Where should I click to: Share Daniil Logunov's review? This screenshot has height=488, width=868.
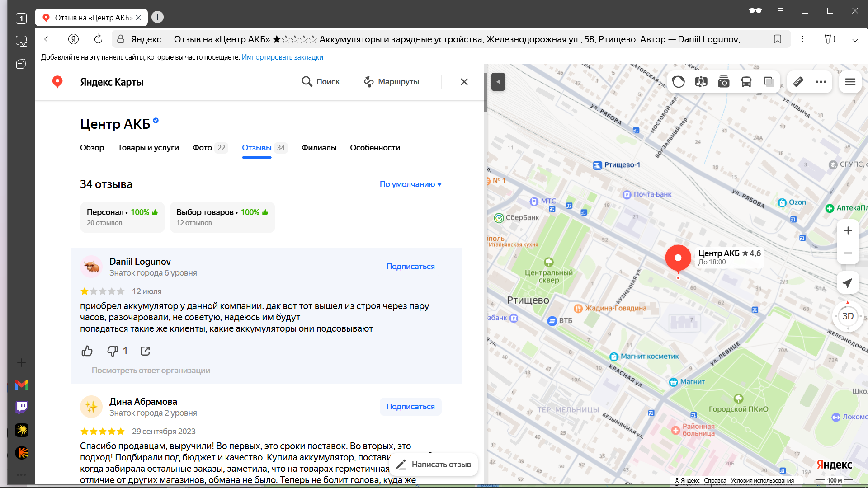click(145, 351)
